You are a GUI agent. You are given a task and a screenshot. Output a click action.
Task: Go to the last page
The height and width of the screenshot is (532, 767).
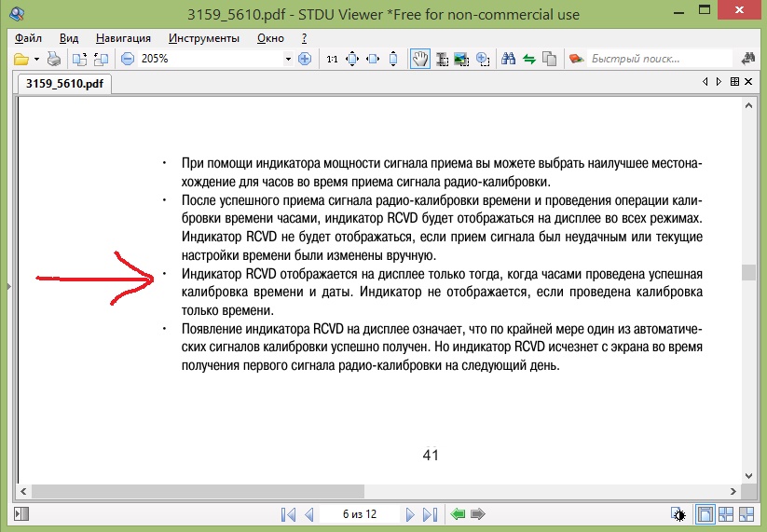pos(429,514)
